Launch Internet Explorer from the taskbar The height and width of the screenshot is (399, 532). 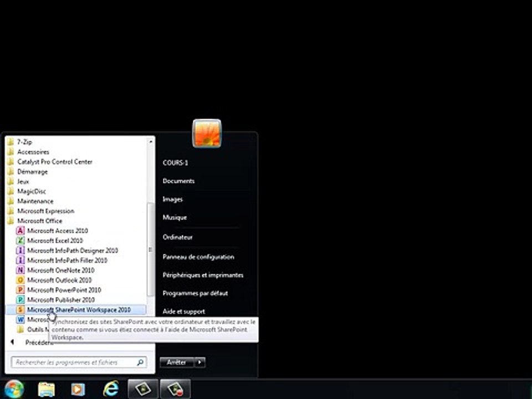click(111, 389)
